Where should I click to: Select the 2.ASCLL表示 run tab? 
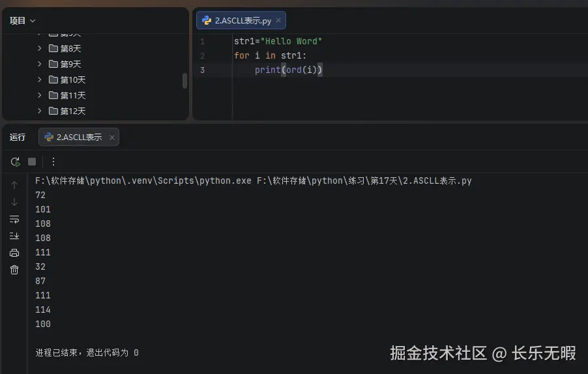[x=79, y=137]
